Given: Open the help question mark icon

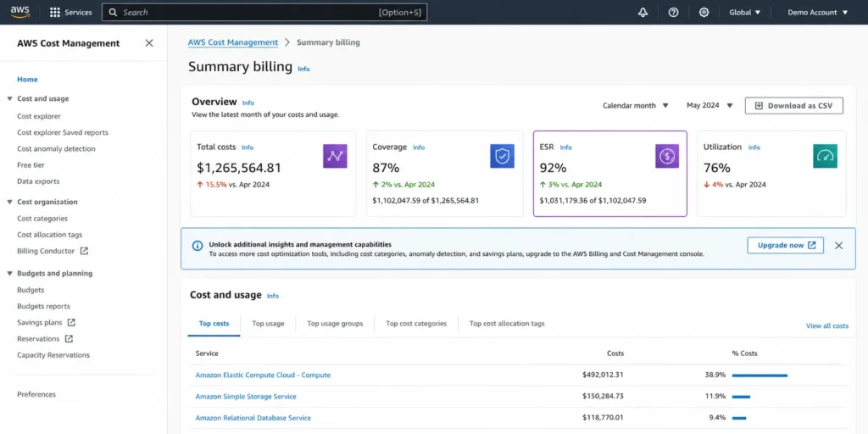Looking at the screenshot, I should [x=673, y=12].
